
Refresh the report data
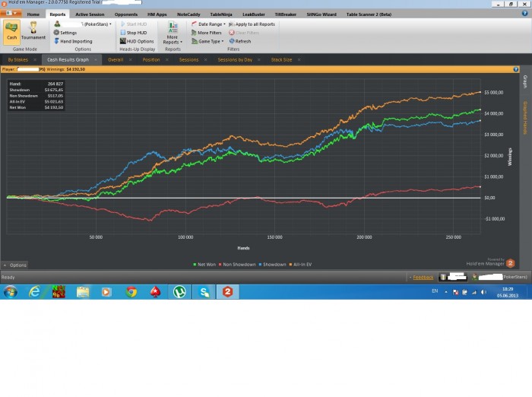pos(240,41)
